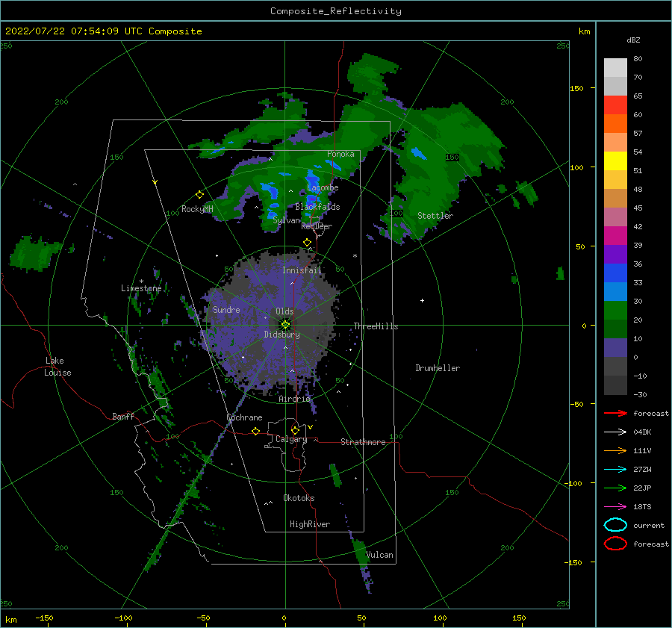The image size is (672, 628).
Task: Click the Sylvan label on map
Action: pyautogui.click(x=287, y=220)
